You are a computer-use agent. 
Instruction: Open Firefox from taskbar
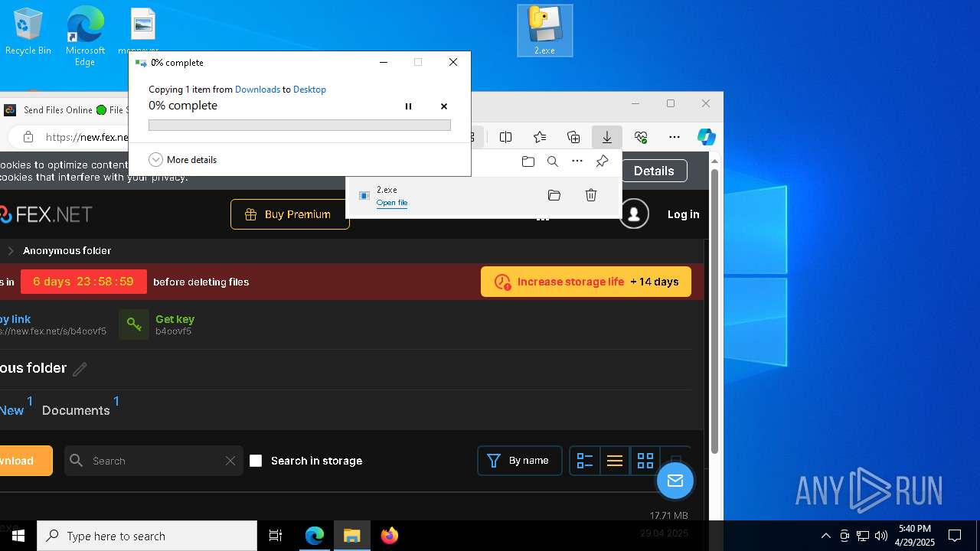pos(390,536)
